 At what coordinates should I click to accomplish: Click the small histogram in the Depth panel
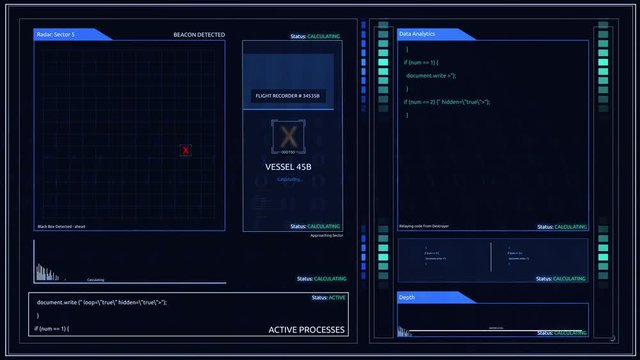pyautogui.click(x=404, y=331)
